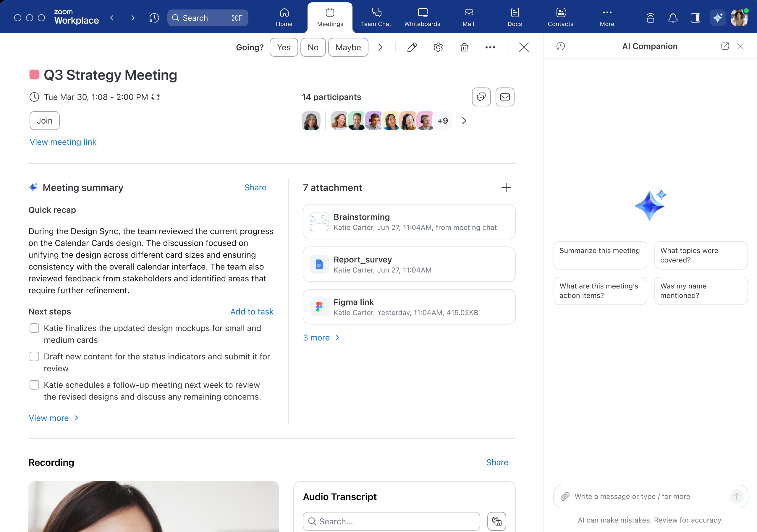This screenshot has height=532, width=757.
Task: Click the pencil edit meeting icon
Action: (x=412, y=48)
